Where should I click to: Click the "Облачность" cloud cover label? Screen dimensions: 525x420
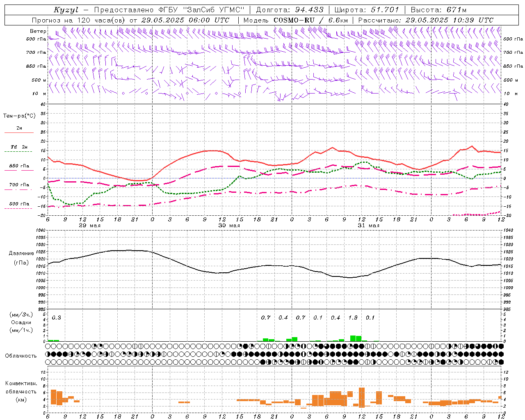pyautogui.click(x=21, y=356)
